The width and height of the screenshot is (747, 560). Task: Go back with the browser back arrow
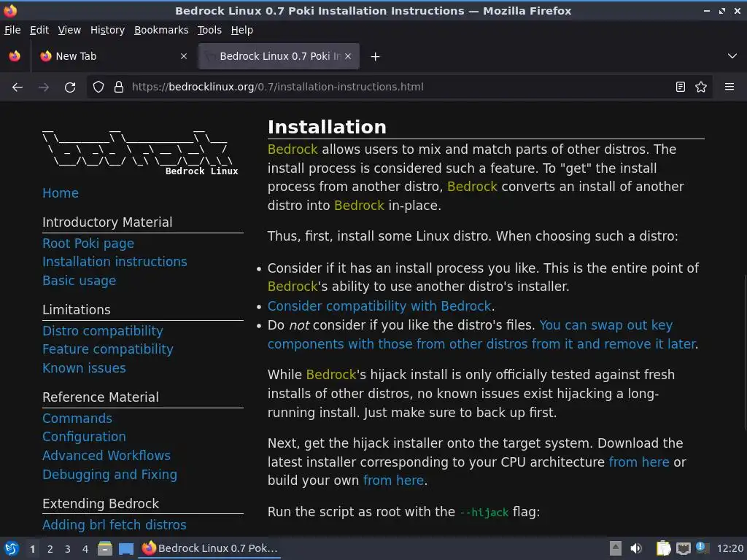tap(18, 87)
